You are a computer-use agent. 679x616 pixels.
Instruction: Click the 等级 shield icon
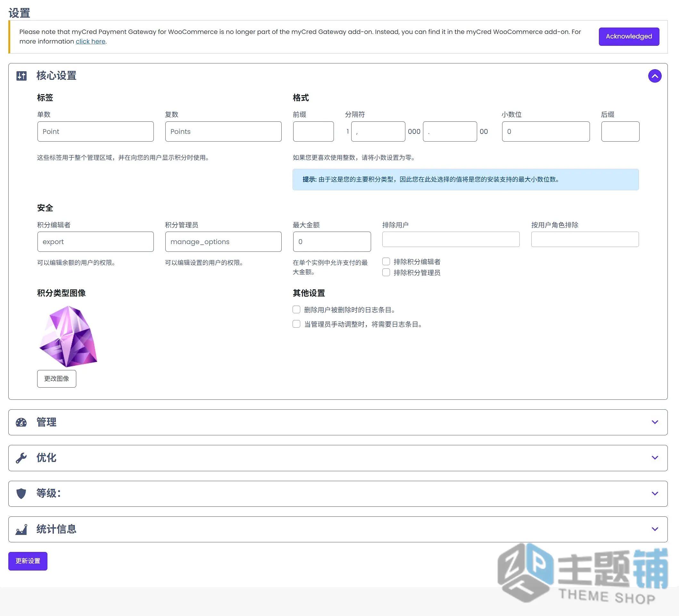click(x=21, y=494)
